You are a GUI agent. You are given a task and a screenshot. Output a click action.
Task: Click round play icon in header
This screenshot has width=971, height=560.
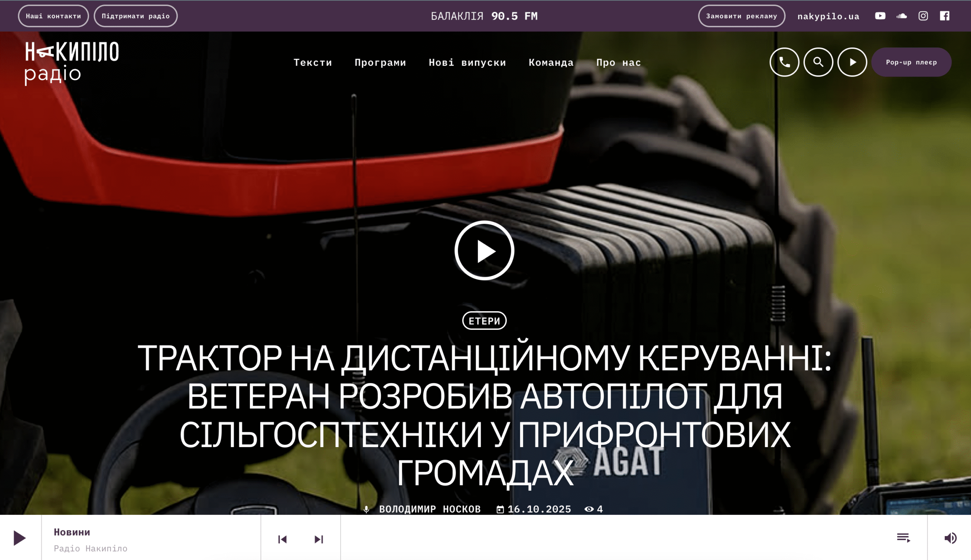pyautogui.click(x=852, y=62)
